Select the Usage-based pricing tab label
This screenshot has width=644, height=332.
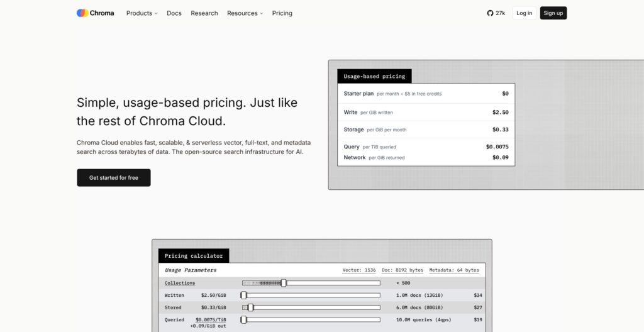[374, 76]
